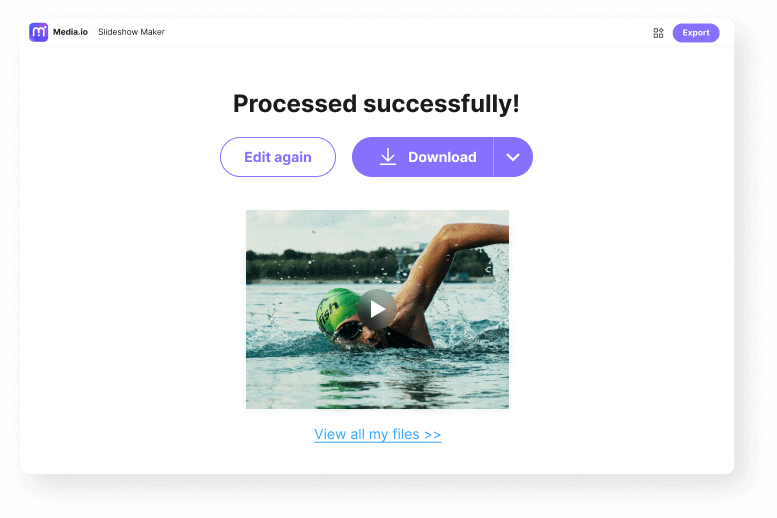777x518 pixels.
Task: Click the word Download on the purple button
Action: click(442, 157)
